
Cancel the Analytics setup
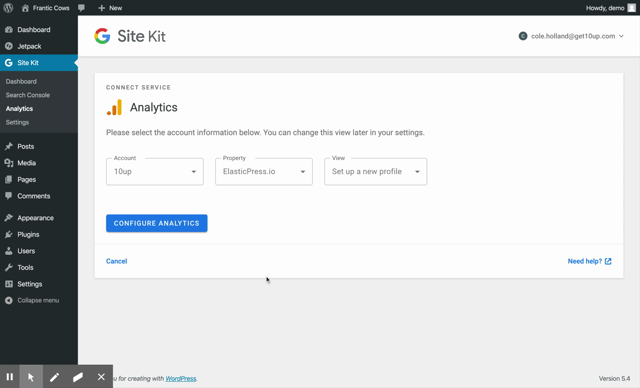coord(116,261)
